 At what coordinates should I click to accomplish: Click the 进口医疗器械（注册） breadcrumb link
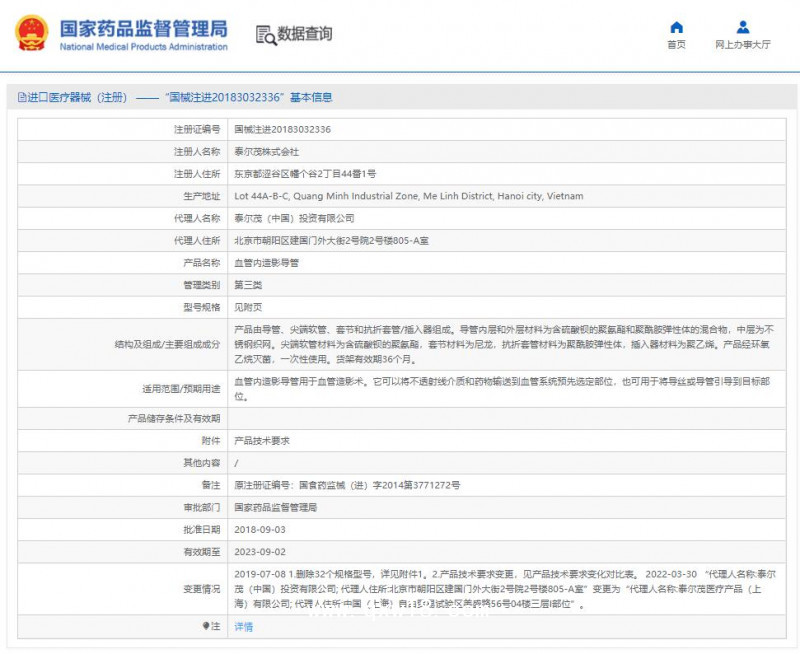(x=75, y=96)
